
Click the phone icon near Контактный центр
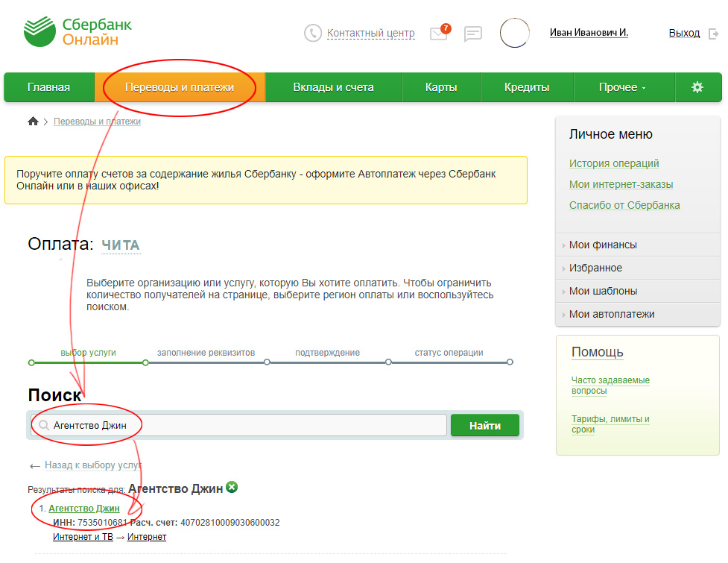pyautogui.click(x=312, y=33)
